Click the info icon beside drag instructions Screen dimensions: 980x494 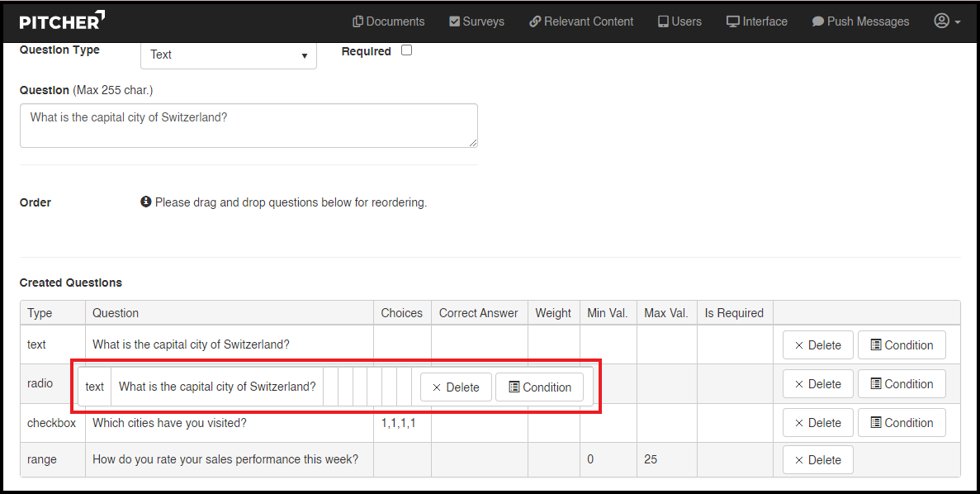(x=146, y=202)
